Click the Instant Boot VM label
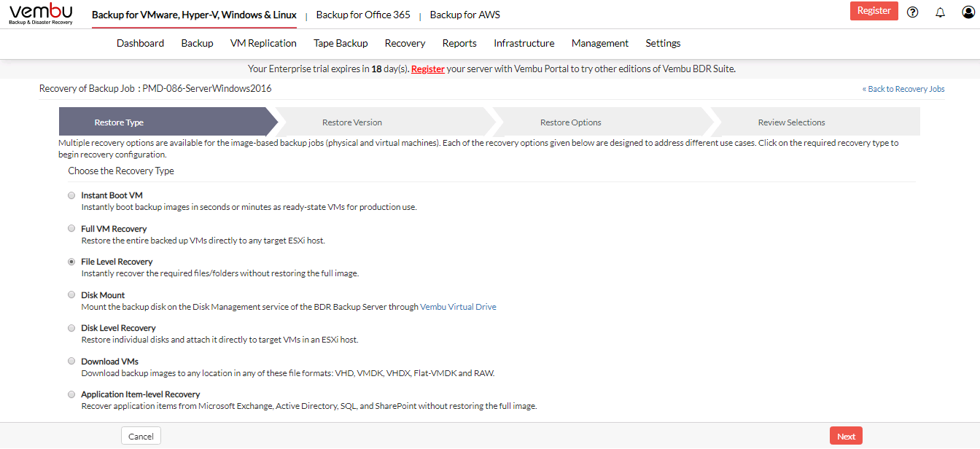Screen dimensions: 980x449 click(112, 195)
